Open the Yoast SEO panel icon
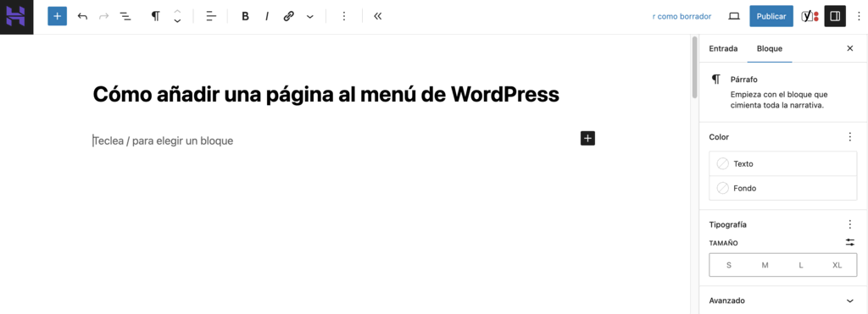 tap(810, 17)
